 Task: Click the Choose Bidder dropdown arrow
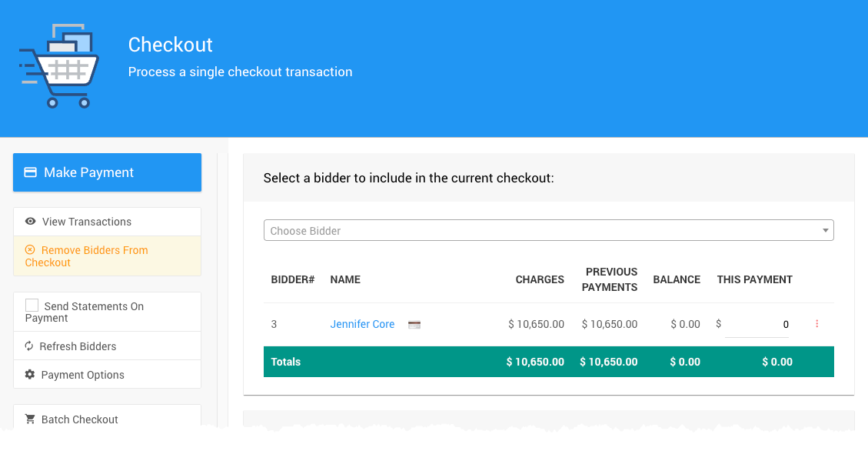(x=826, y=231)
